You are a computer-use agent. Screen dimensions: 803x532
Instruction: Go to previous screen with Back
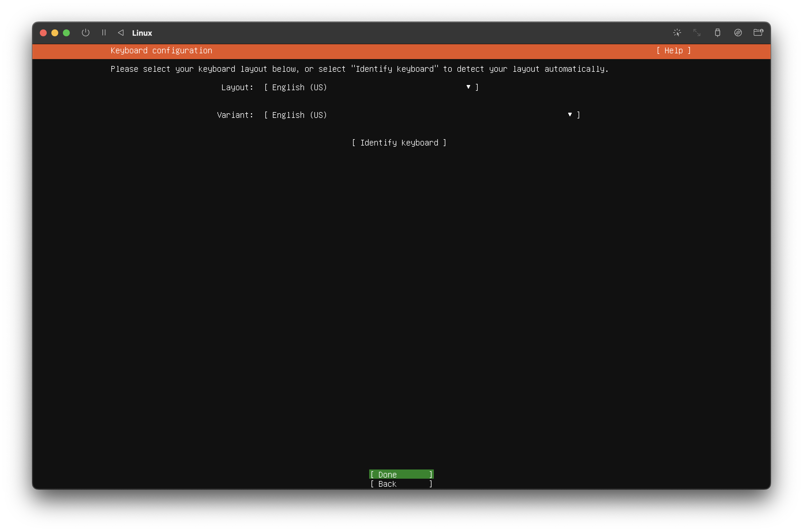401,484
